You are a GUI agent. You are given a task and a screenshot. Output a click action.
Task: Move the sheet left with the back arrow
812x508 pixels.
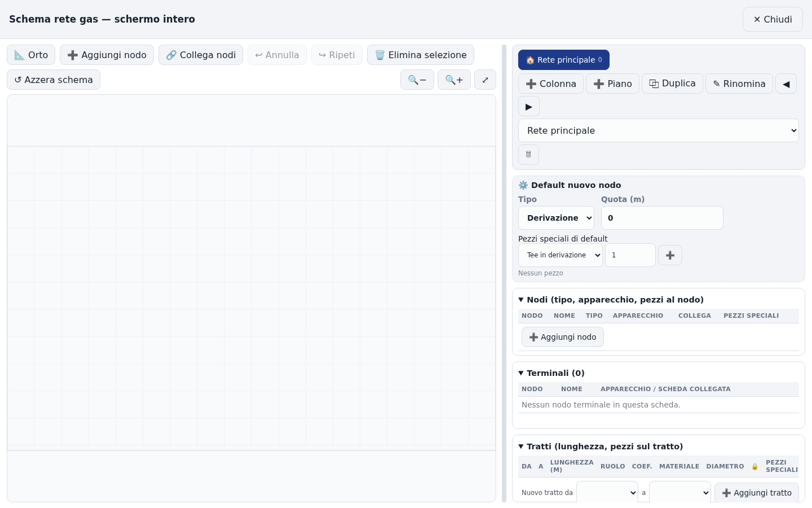pyautogui.click(x=786, y=84)
